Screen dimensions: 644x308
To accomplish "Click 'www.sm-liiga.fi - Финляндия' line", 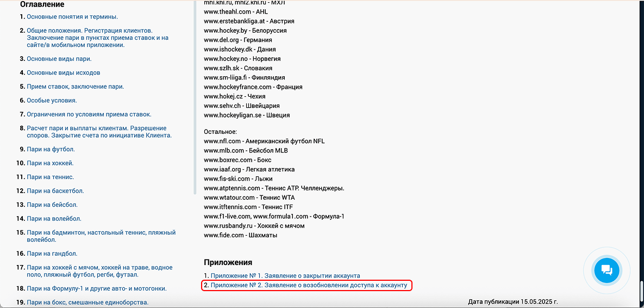I will tap(245, 78).
